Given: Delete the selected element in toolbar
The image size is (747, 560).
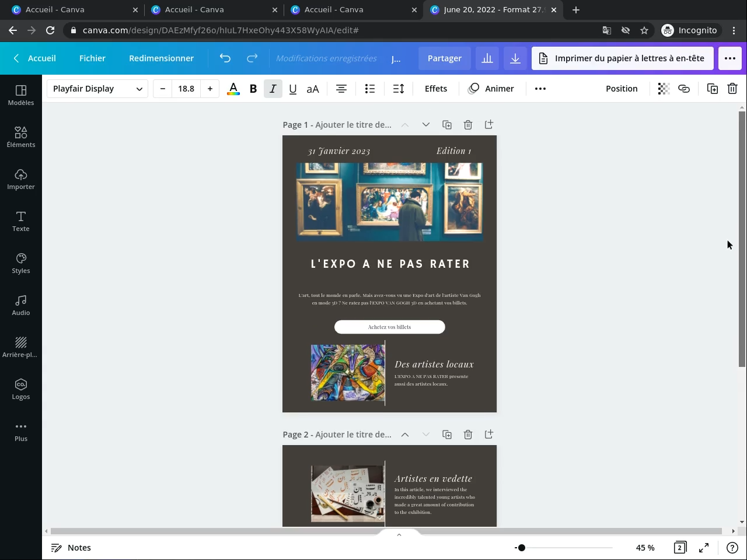Looking at the screenshot, I should tap(732, 89).
